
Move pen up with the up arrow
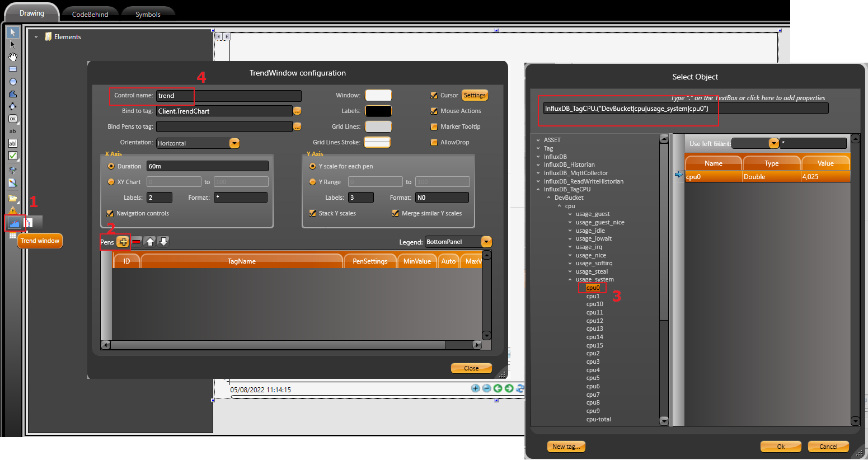pyautogui.click(x=149, y=242)
